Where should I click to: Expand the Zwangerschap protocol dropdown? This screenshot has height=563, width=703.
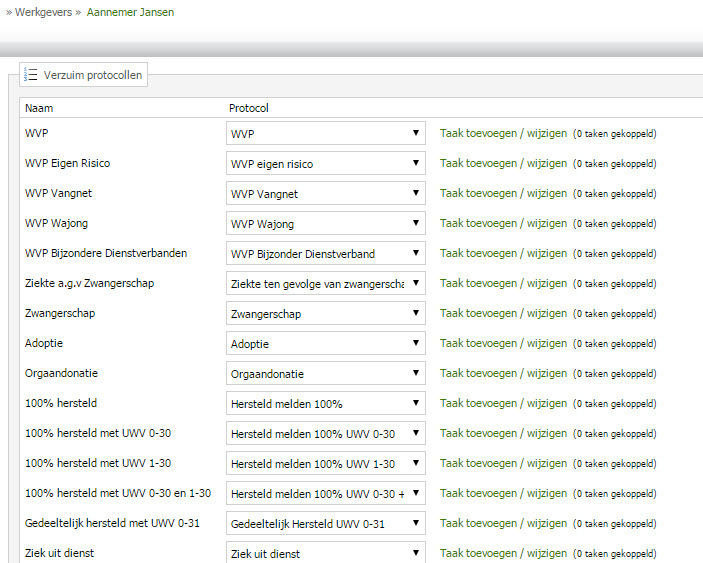[x=325, y=313]
